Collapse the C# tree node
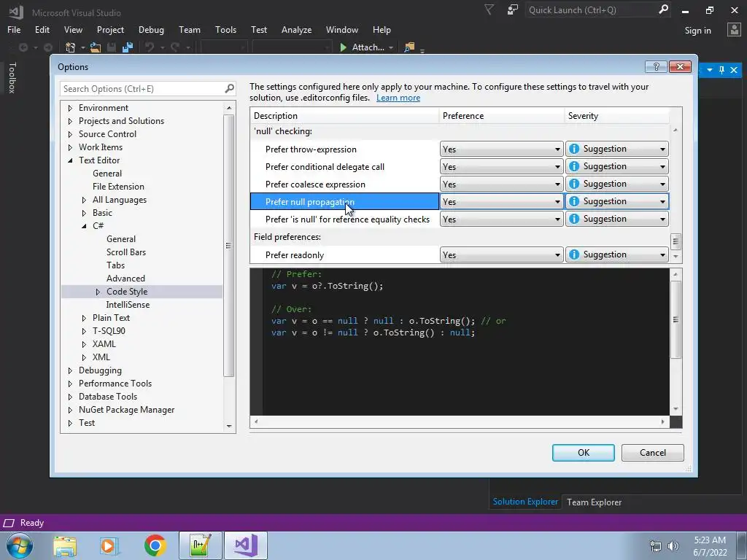Screen dimensions: 747x560 tap(84, 226)
